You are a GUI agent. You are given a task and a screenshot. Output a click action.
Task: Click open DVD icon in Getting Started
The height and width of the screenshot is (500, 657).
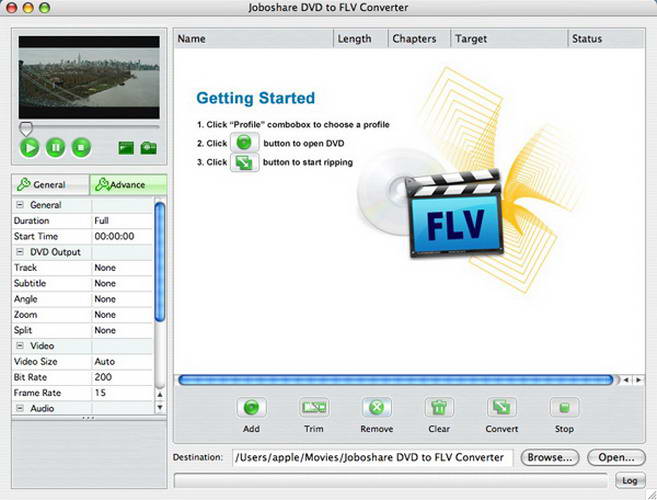point(245,143)
